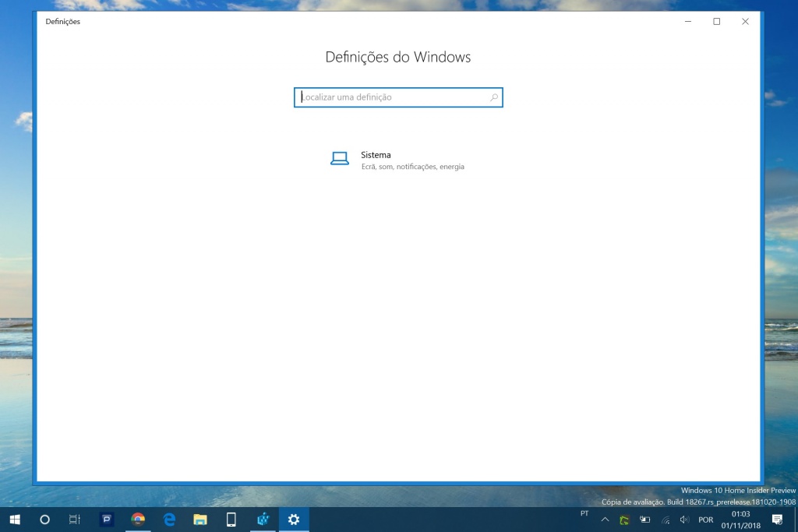Check battery status in the system tray
The height and width of the screenshot is (532, 798).
point(644,520)
